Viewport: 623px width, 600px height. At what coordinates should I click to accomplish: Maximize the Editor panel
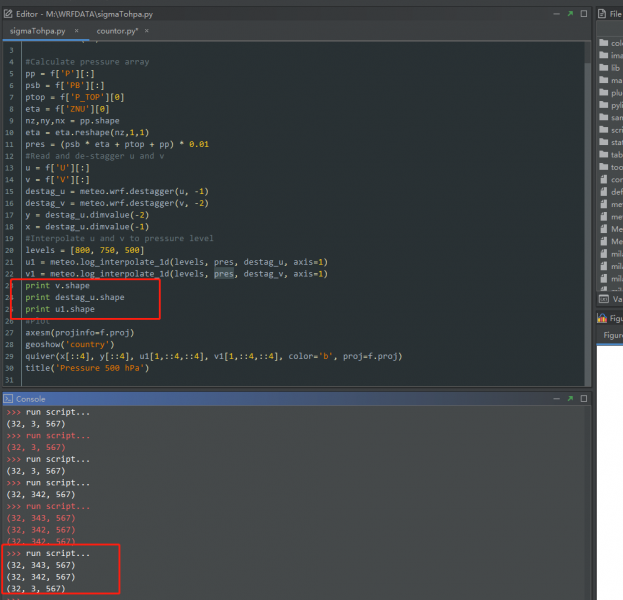pos(583,13)
